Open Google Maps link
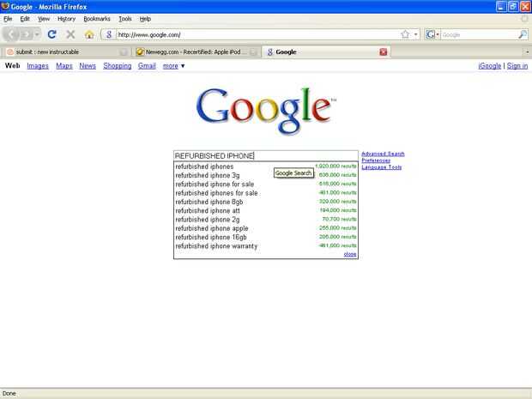Image resolution: width=532 pixels, height=399 pixels. click(64, 66)
